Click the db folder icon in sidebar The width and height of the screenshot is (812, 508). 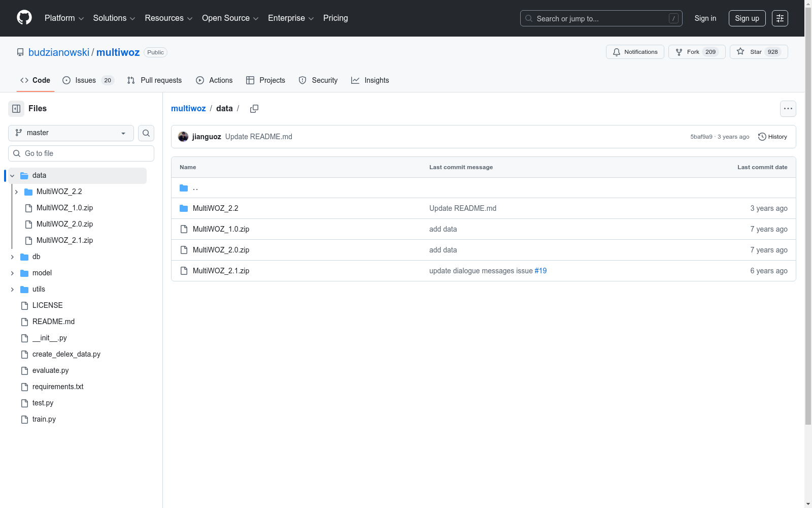tap(24, 257)
